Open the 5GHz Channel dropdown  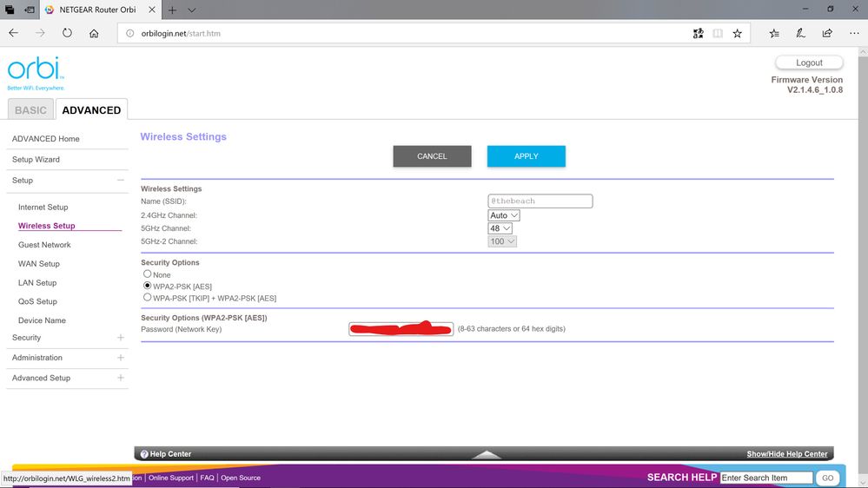500,228
